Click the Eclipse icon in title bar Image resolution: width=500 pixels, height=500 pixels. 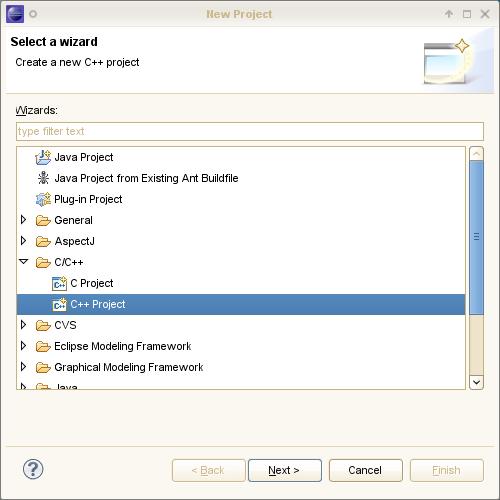(x=15, y=14)
